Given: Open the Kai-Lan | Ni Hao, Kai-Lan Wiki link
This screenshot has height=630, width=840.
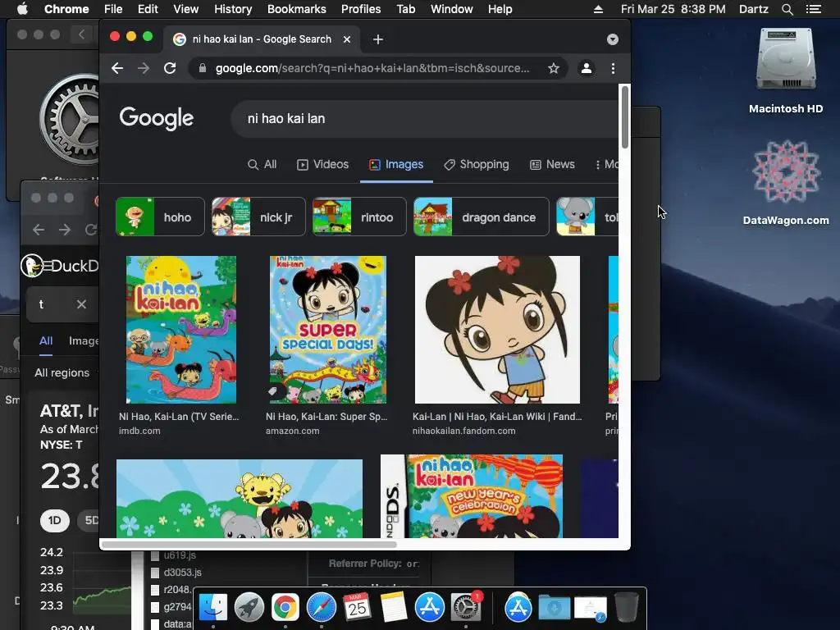Looking at the screenshot, I should coord(497,416).
